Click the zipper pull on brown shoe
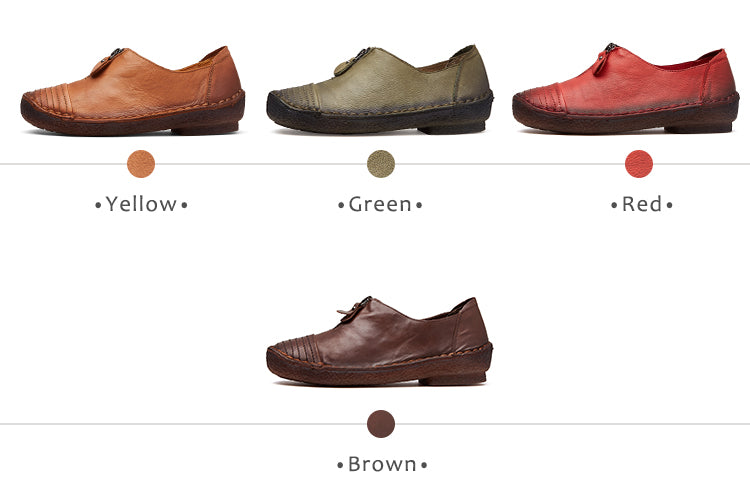Screen dimensions: 750x497 pos(354,309)
